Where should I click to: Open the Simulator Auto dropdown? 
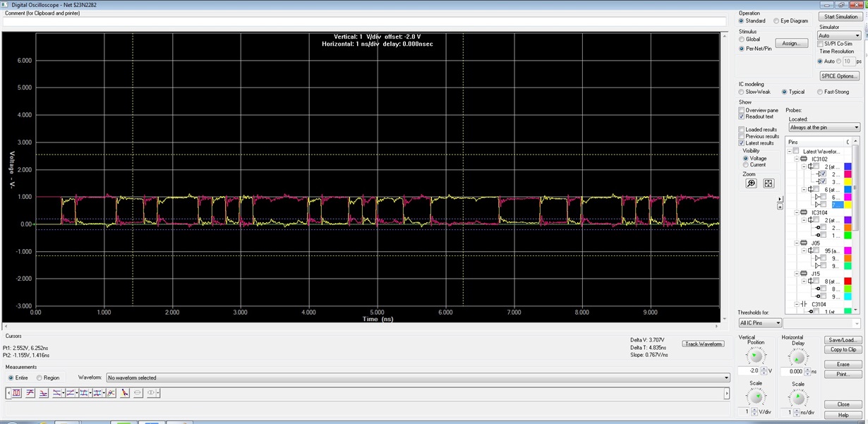839,35
